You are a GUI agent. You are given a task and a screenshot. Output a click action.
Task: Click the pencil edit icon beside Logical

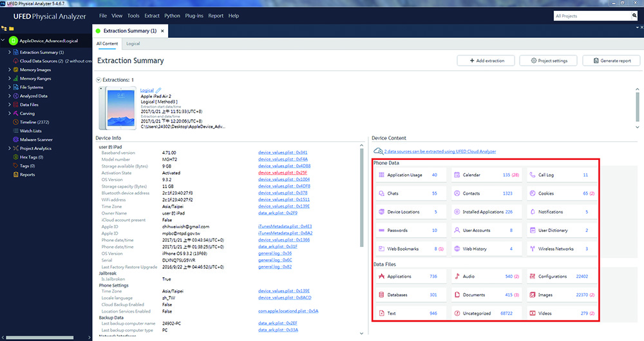click(x=158, y=90)
